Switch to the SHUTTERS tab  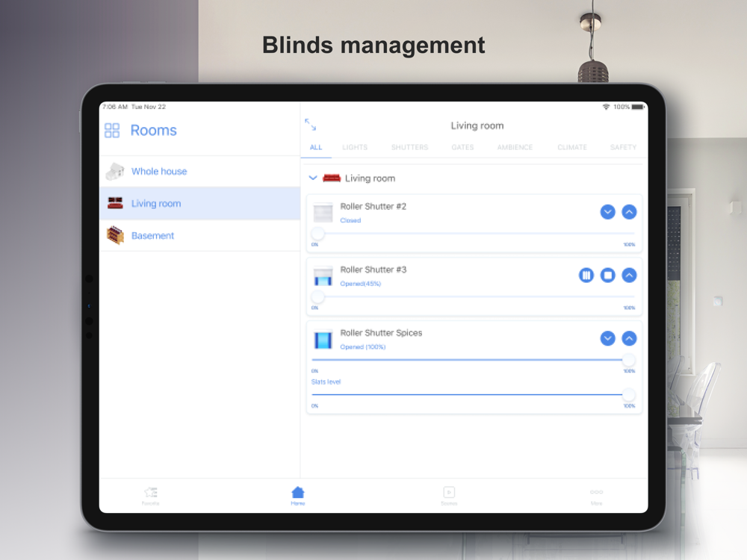[x=409, y=148]
